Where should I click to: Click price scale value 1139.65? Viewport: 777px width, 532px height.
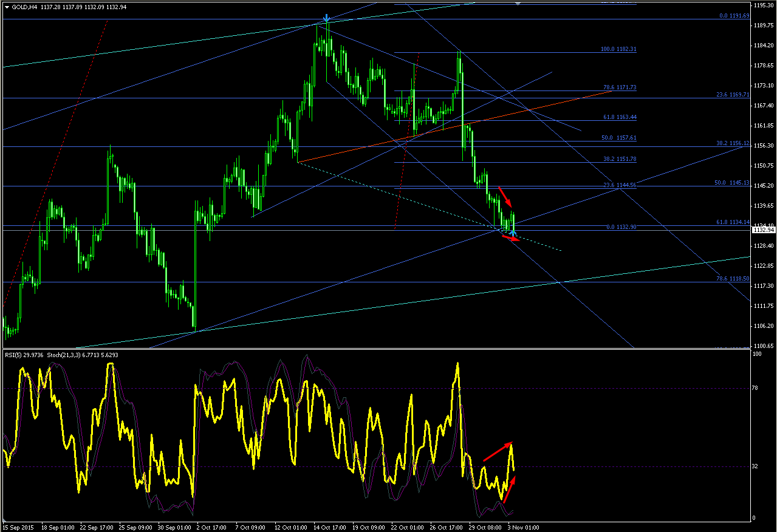[x=764, y=206]
